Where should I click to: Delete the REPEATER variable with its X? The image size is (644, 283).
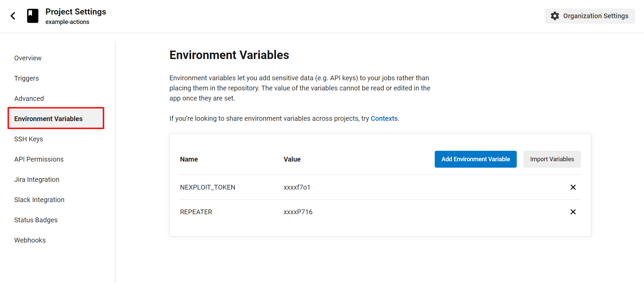pos(573,212)
